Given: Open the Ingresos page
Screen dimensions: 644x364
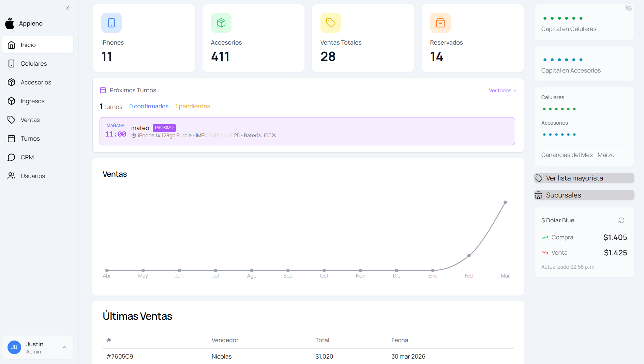Looking at the screenshot, I should [32, 101].
